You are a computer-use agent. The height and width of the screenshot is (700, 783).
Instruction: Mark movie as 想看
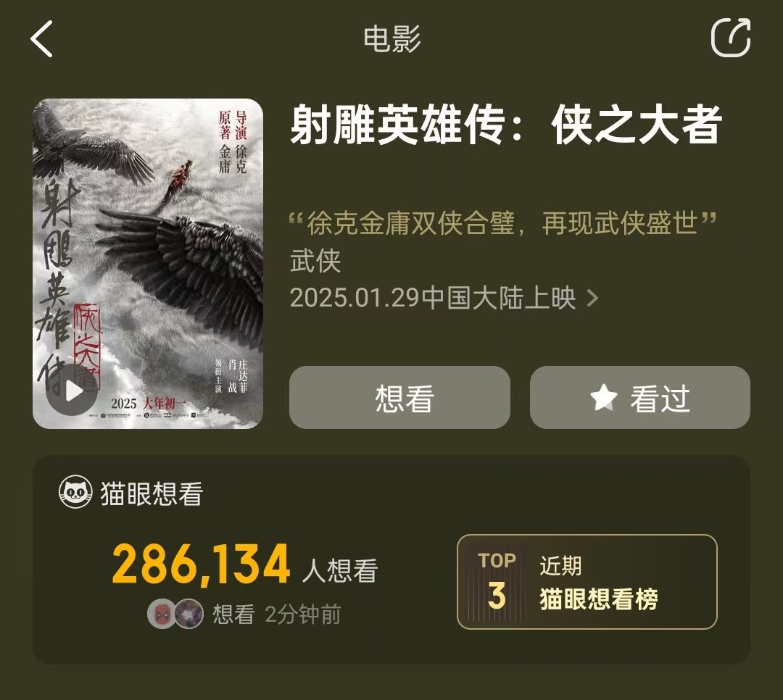pos(399,397)
